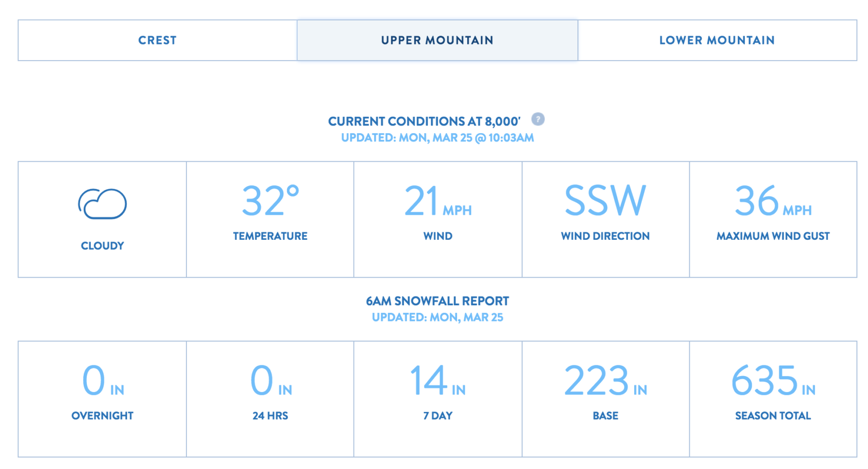Click the help question mark icon
Image resolution: width=868 pixels, height=469 pixels.
[538, 119]
